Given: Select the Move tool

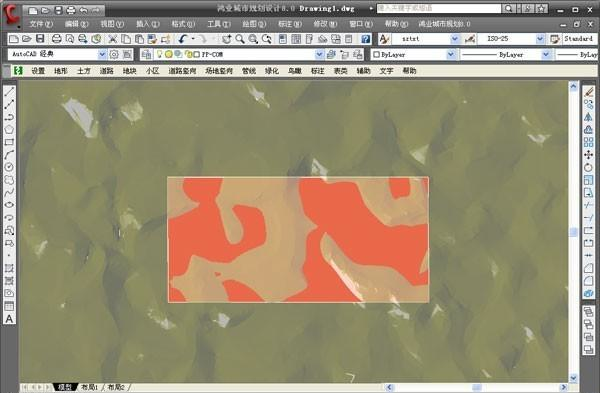Looking at the screenshot, I should [589, 155].
